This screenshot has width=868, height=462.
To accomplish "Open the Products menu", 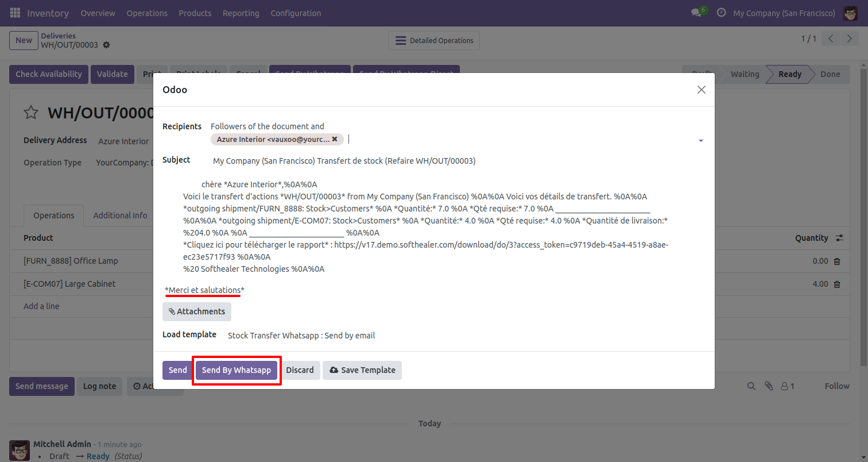I will pos(195,13).
